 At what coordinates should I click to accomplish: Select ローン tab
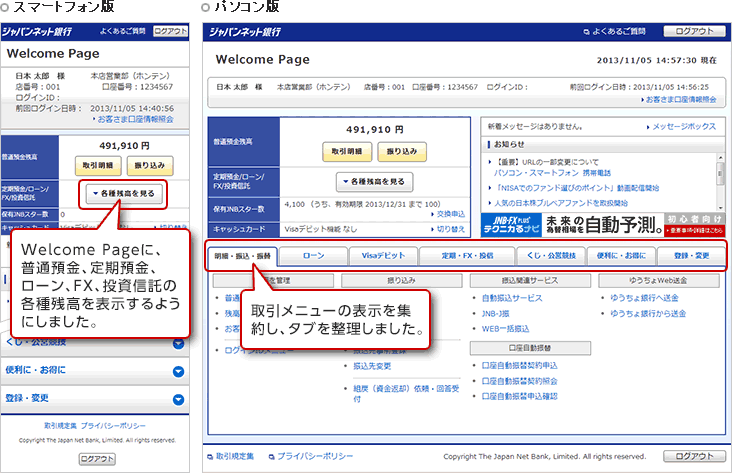pos(314,256)
